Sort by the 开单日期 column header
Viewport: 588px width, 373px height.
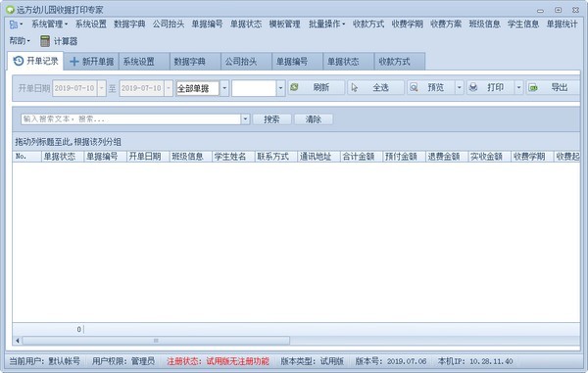(148, 157)
